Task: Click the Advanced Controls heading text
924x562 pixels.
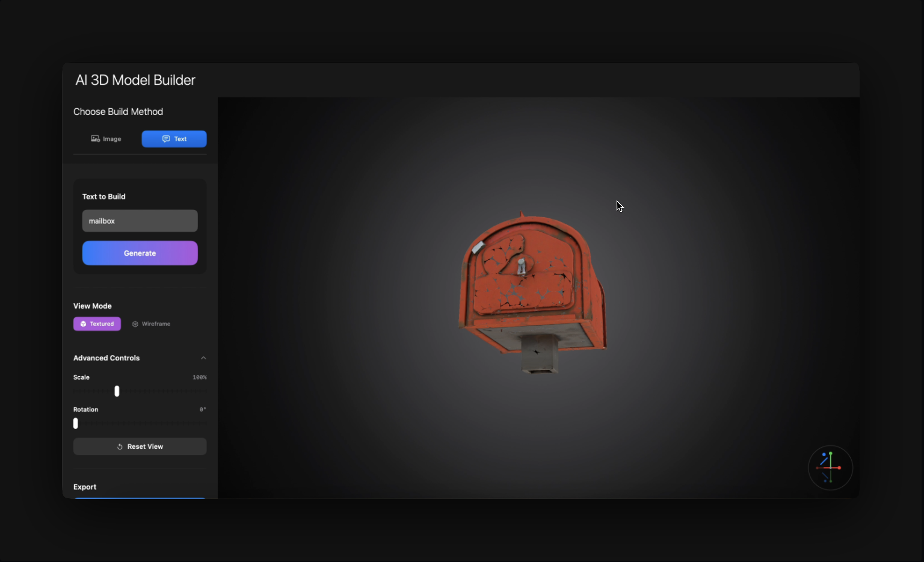Action: 106,358
